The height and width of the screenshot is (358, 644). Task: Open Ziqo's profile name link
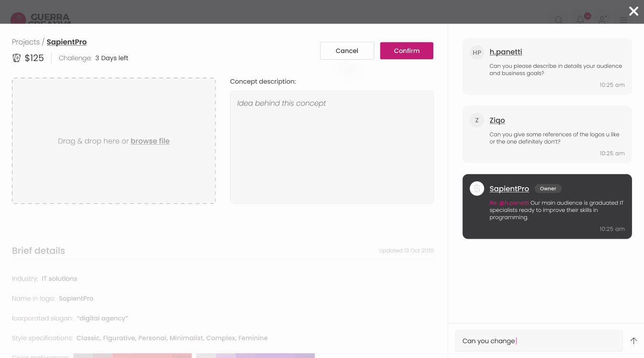point(497,120)
